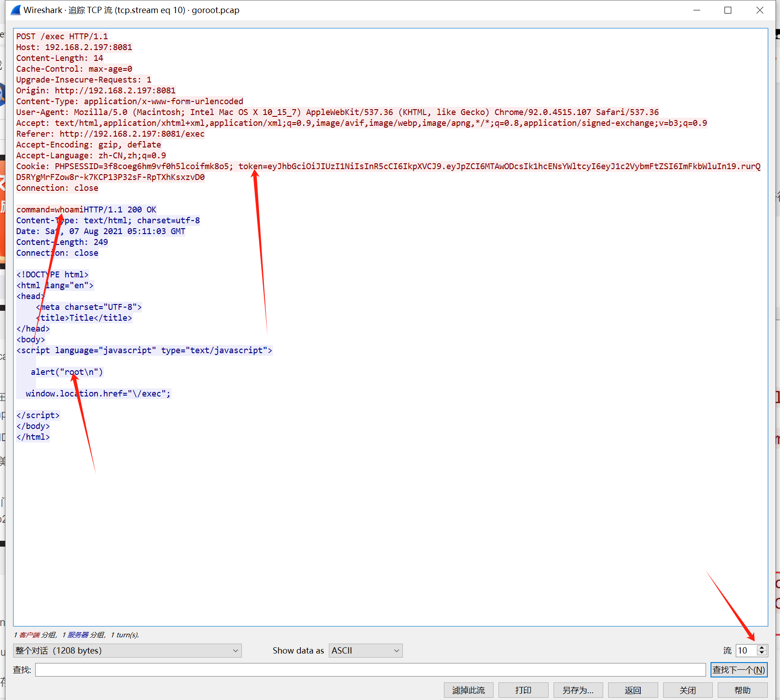Image resolution: width=780 pixels, height=700 pixels.
Task: Select the User-Agent: Mozilla/5.0 header line
Action: 337,112
